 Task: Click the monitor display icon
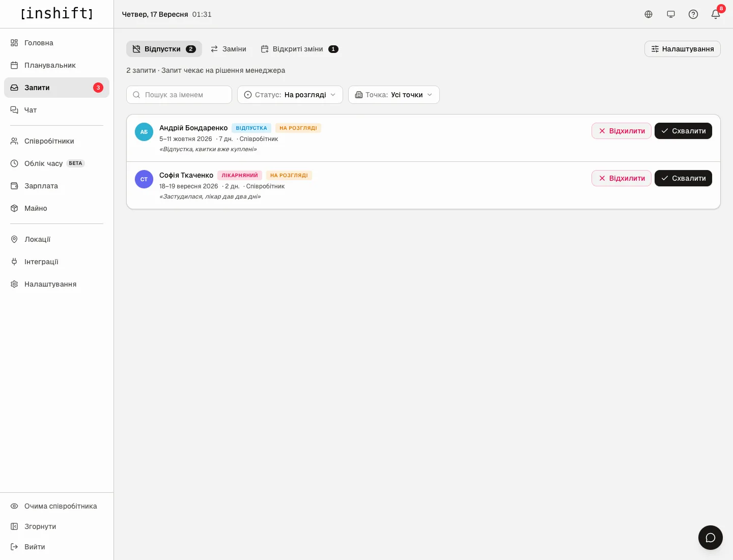tap(671, 14)
